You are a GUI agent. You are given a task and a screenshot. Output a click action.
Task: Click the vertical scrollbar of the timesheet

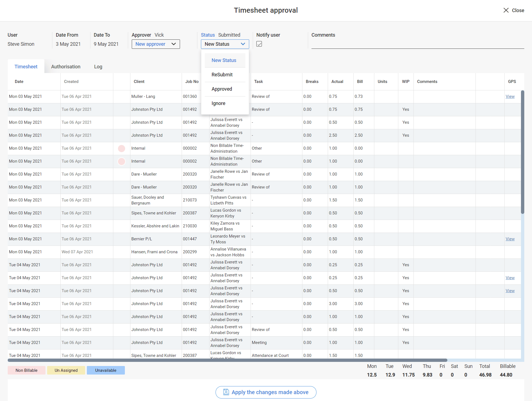(522, 152)
